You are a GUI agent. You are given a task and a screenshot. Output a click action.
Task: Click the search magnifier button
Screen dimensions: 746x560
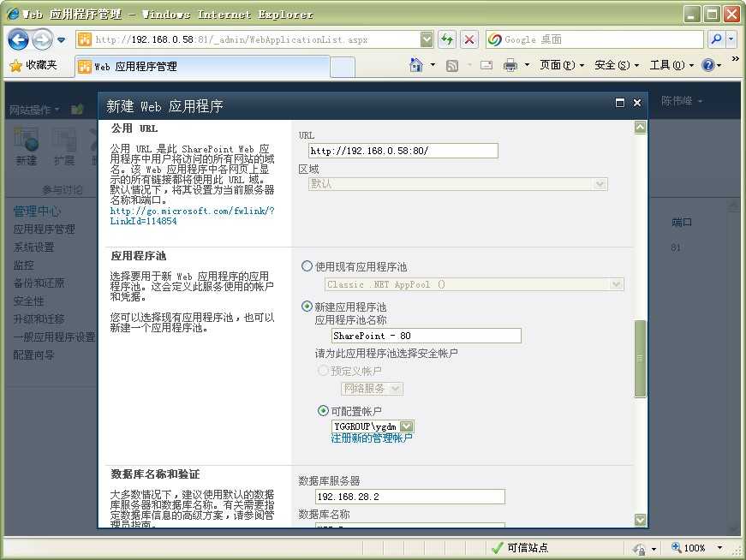click(716, 39)
